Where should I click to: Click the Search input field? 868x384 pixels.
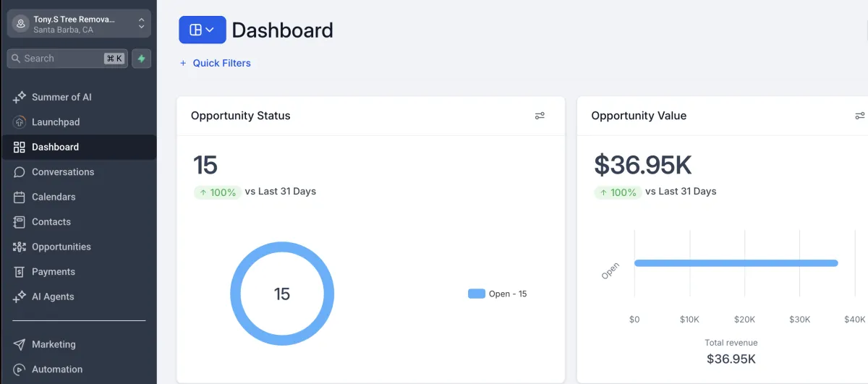[67, 59]
